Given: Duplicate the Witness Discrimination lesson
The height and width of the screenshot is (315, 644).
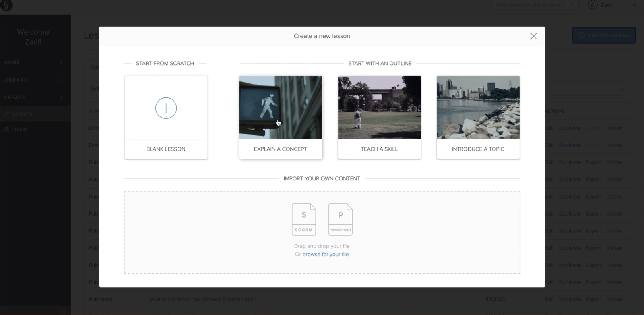Looking at the screenshot, I should (x=570, y=300).
